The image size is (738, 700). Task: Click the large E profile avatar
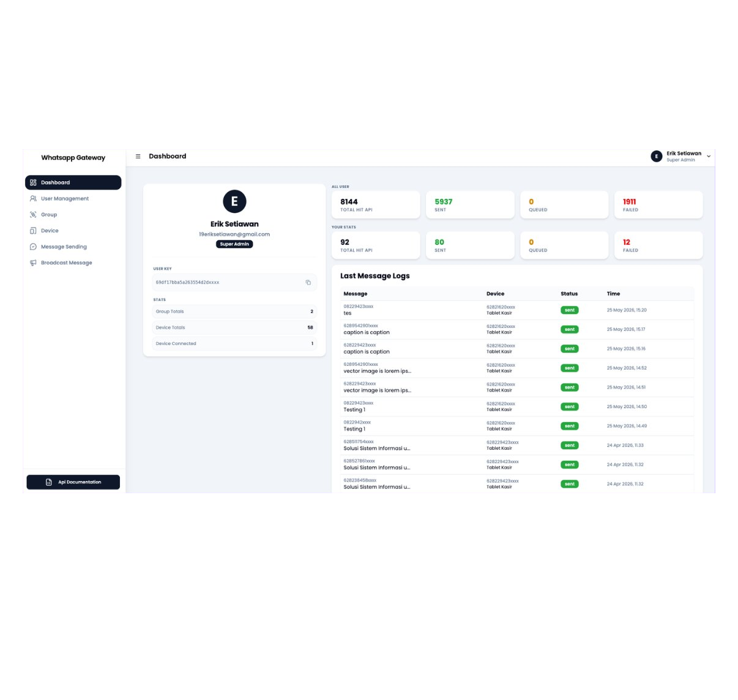pyautogui.click(x=234, y=201)
